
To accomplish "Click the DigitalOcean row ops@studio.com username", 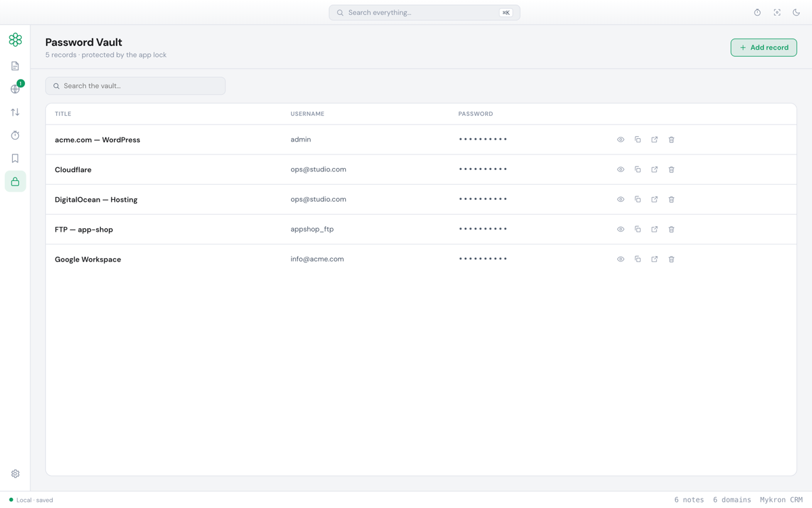I will point(318,199).
